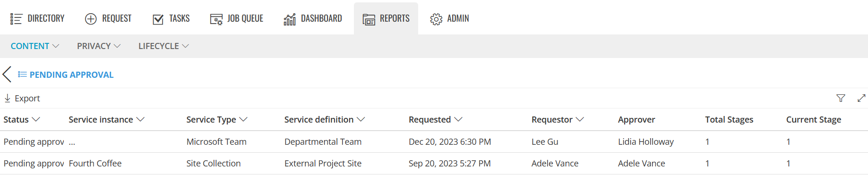Open the filter funnel icon
Viewport: 868px width, 182px height.
tap(841, 98)
